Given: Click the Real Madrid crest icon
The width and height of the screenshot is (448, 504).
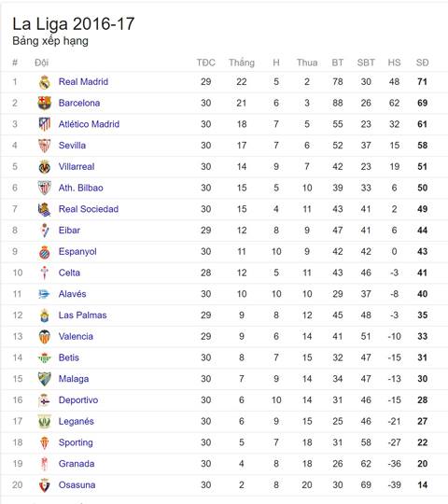Looking at the screenshot, I should (45, 82).
